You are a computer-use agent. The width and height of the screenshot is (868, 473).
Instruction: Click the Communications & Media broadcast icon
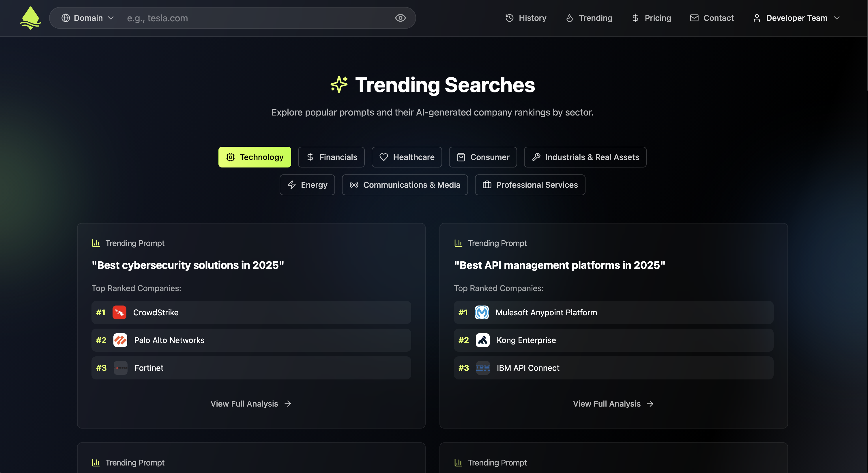354,185
